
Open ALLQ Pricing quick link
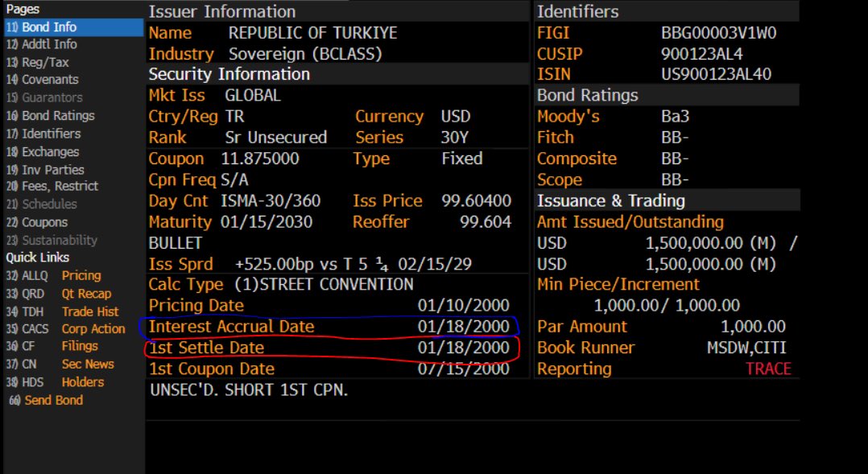(x=54, y=275)
